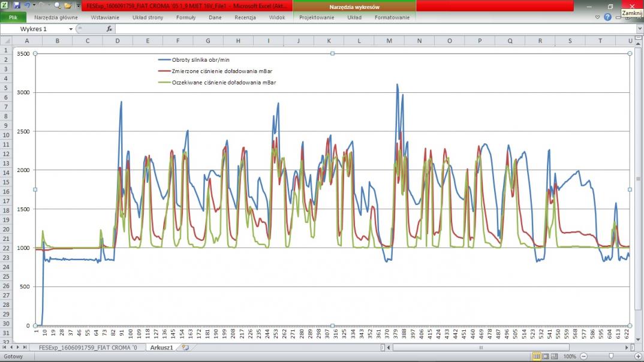This screenshot has height=362, width=644.
Task: Go to previous sheet navigation arrow
Action: [11, 347]
